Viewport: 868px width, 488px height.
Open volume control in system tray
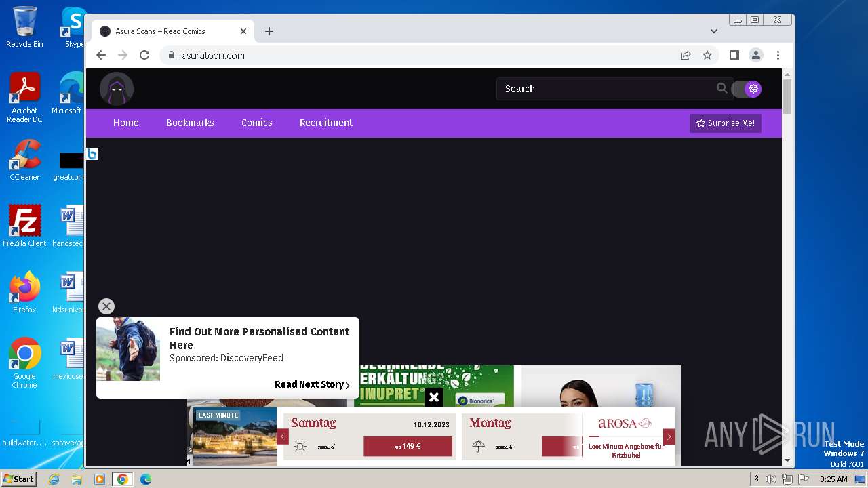771,479
